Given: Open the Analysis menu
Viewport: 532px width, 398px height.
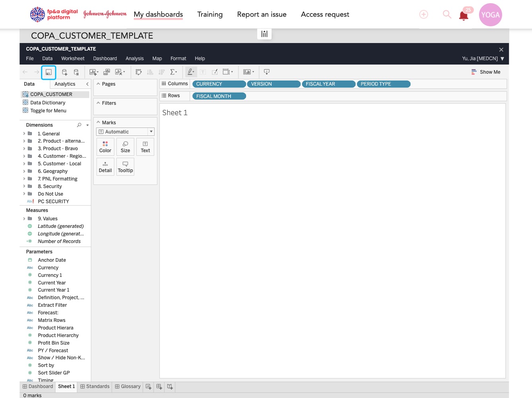Looking at the screenshot, I should 135,59.
